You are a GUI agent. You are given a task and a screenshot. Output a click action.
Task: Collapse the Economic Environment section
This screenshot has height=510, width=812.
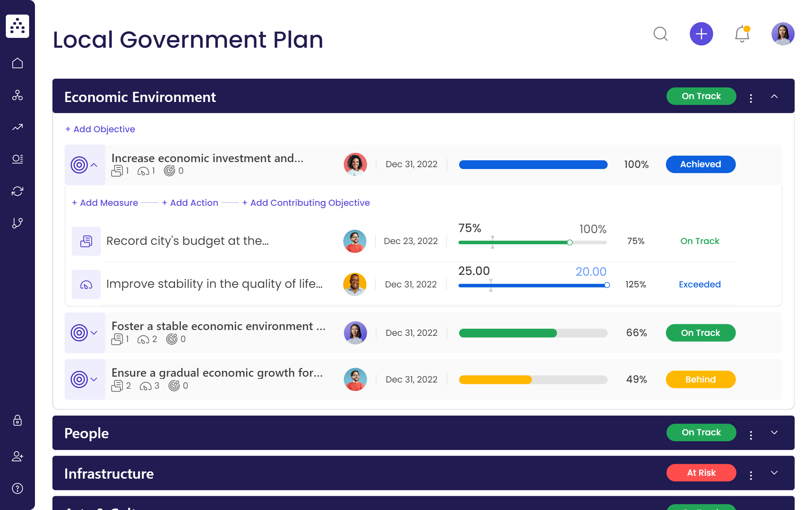(x=774, y=96)
